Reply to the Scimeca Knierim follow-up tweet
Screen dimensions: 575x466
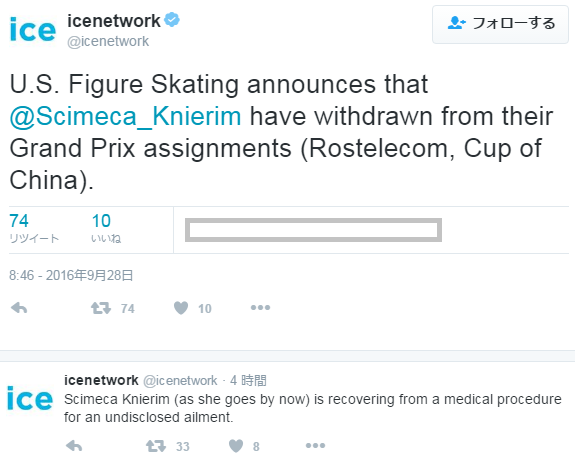tap(74, 446)
